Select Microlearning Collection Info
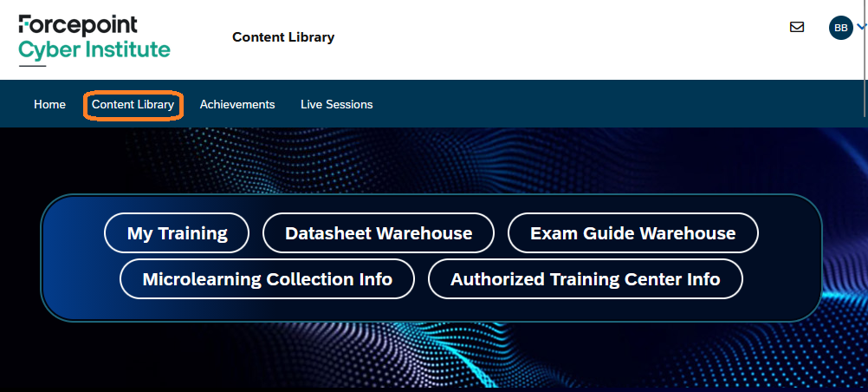 (267, 279)
